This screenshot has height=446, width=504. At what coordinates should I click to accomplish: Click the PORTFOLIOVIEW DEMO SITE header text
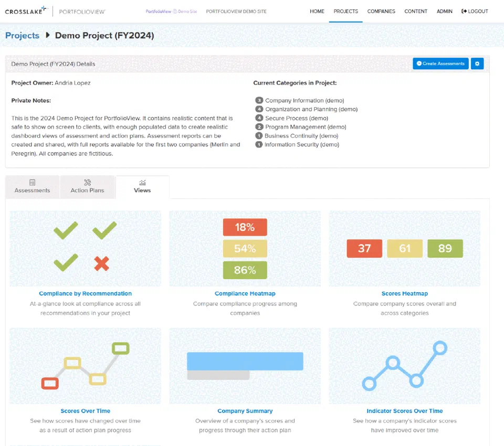tap(236, 11)
